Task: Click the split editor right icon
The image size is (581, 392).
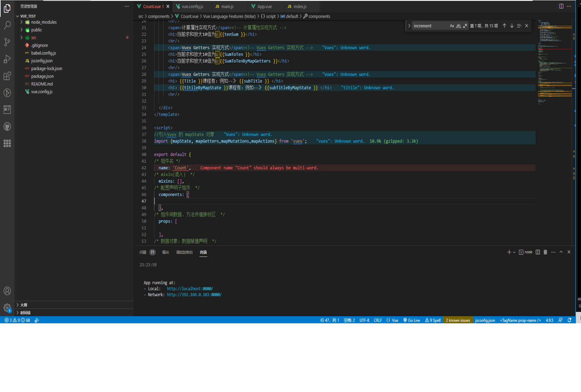Action: (561, 6)
